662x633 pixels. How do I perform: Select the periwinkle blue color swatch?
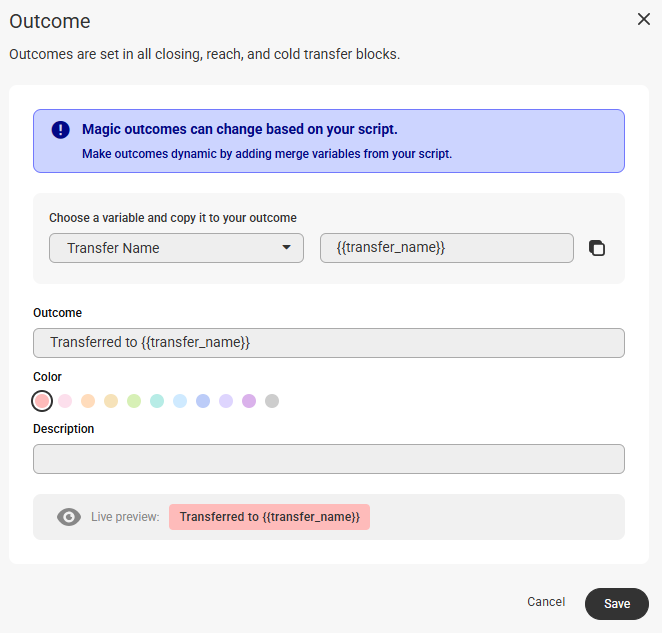[x=203, y=401]
